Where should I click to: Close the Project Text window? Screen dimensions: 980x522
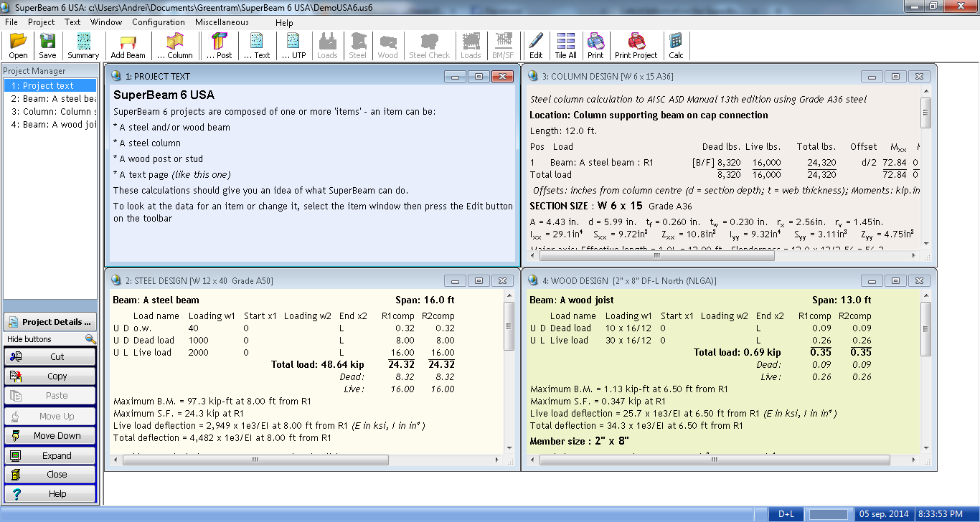click(503, 76)
